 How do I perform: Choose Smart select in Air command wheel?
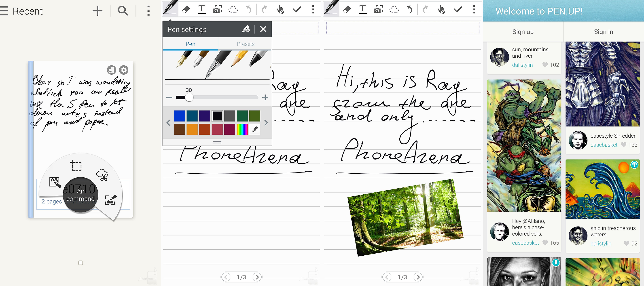(x=76, y=166)
